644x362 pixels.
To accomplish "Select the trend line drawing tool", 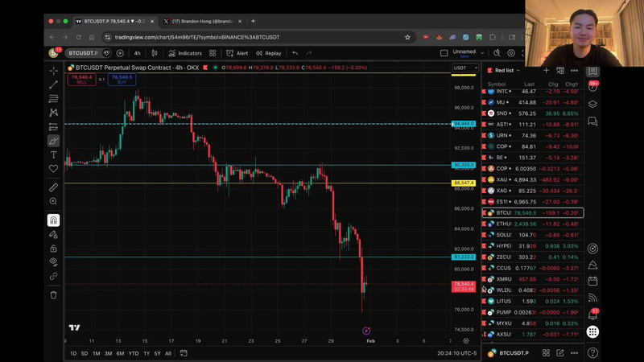I will (54, 85).
